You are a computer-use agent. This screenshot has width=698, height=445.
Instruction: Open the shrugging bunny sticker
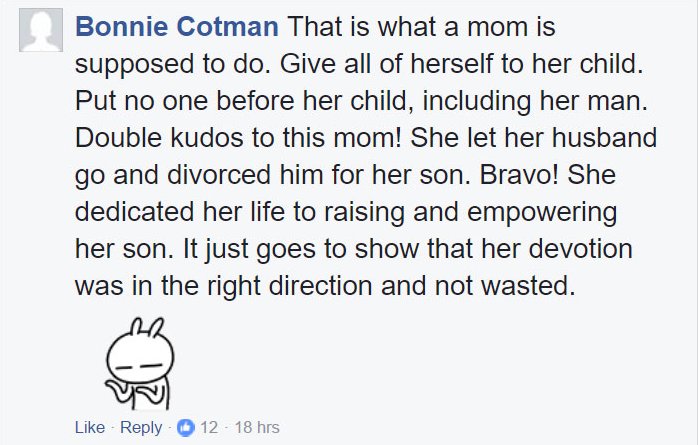pos(139,364)
